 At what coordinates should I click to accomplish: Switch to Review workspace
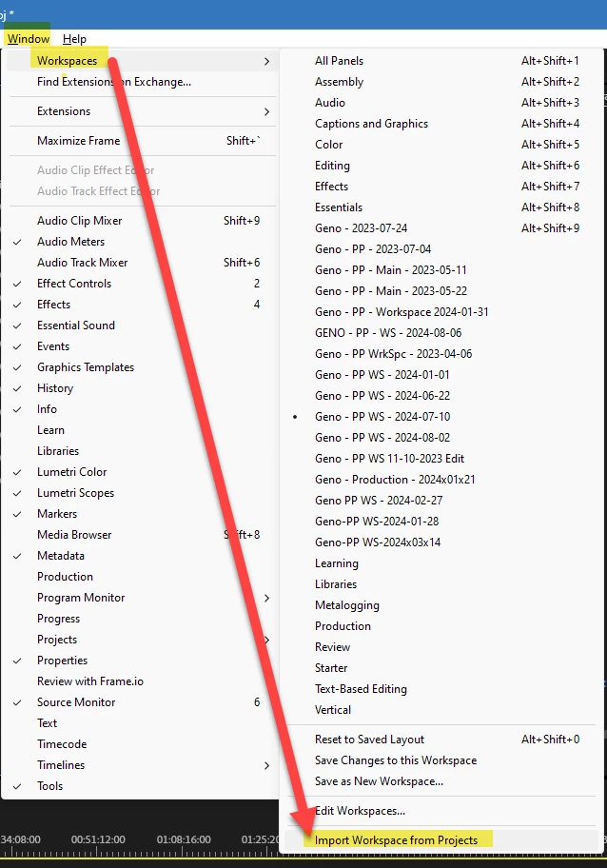(441, 647)
